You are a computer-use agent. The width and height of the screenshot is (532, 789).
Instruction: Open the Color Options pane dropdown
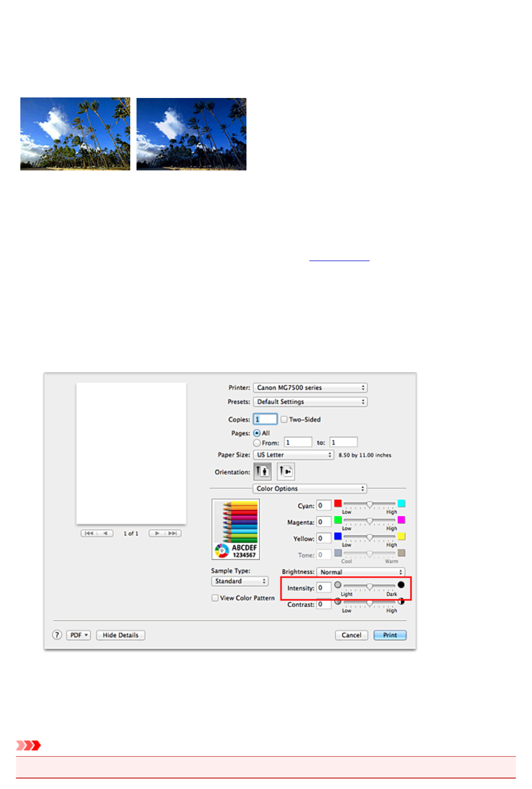pyautogui.click(x=310, y=489)
